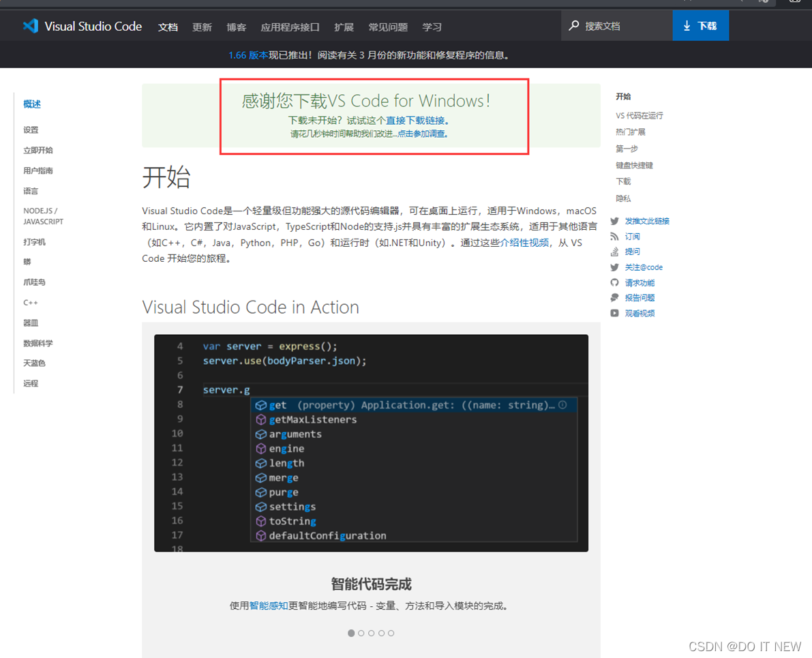Click the GitHub icon beside 请求功能

(x=614, y=282)
